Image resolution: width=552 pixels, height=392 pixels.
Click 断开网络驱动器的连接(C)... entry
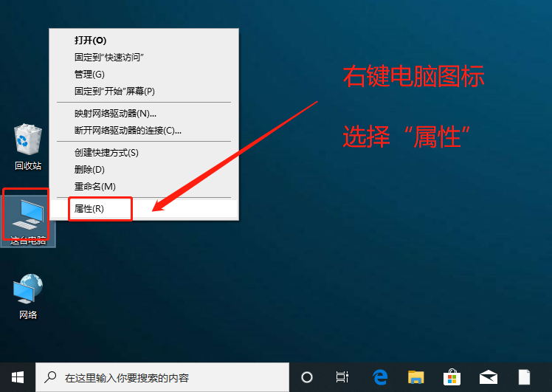point(128,130)
